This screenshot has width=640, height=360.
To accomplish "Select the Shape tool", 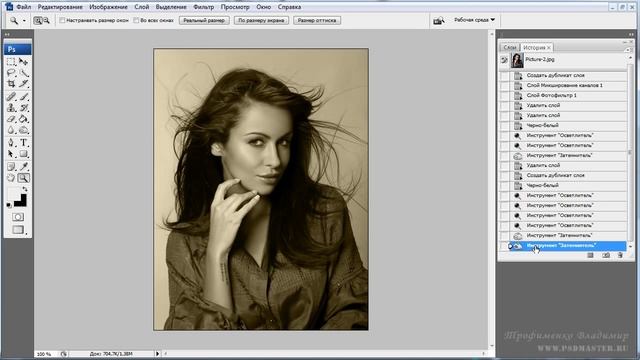I will [24, 154].
